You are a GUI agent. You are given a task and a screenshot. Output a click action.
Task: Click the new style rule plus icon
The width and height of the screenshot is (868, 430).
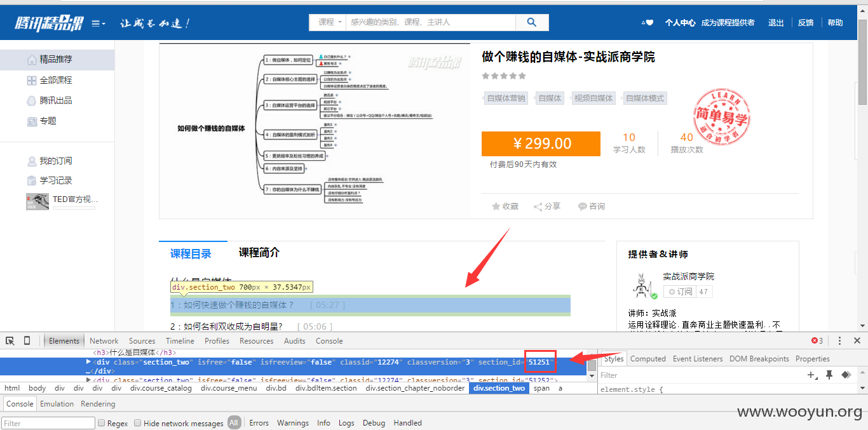click(x=811, y=375)
